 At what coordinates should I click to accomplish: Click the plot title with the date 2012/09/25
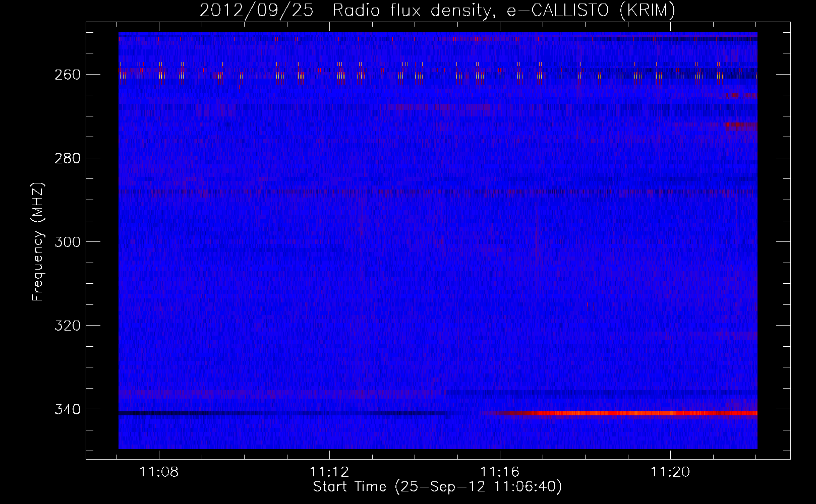tap(437, 10)
